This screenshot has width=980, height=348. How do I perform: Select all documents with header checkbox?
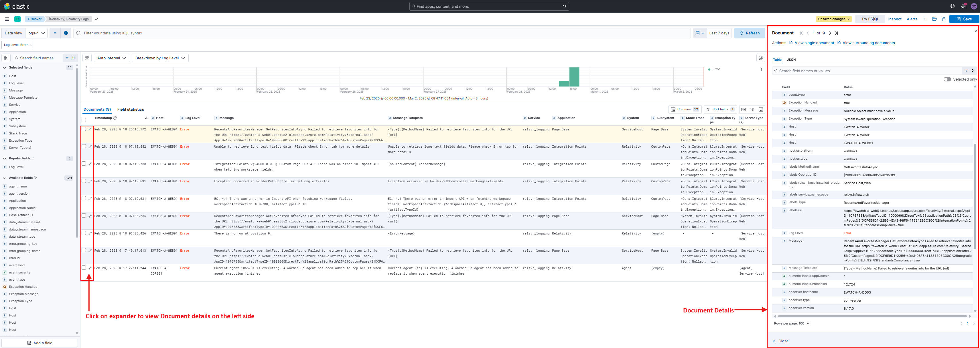coord(83,120)
